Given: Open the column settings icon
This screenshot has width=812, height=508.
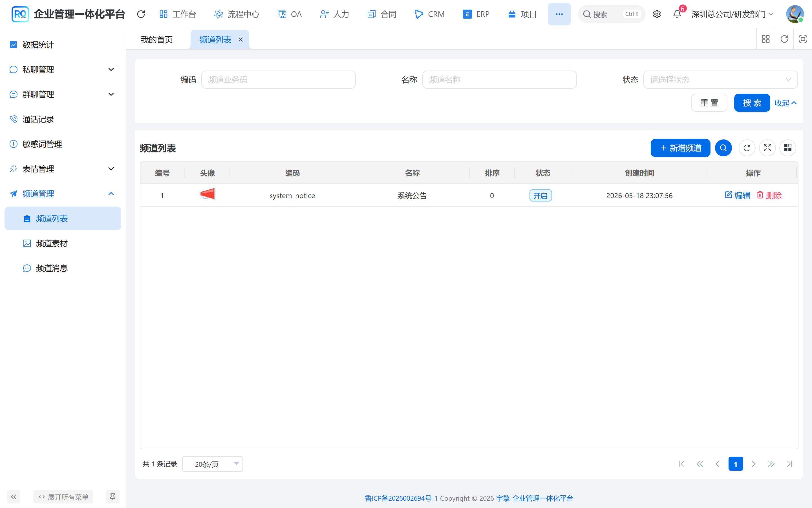Looking at the screenshot, I should tap(788, 148).
